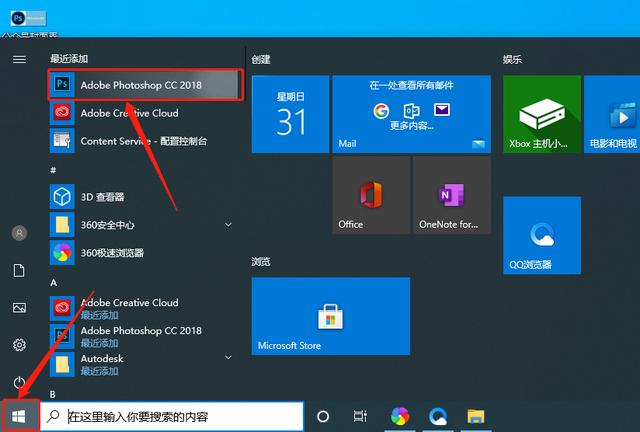640x432 pixels.
Task: Expand Autodesk folder chevron
Action: tap(228, 357)
